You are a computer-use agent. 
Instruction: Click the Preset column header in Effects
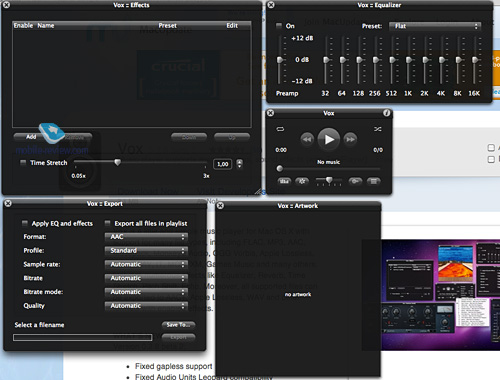point(168,26)
